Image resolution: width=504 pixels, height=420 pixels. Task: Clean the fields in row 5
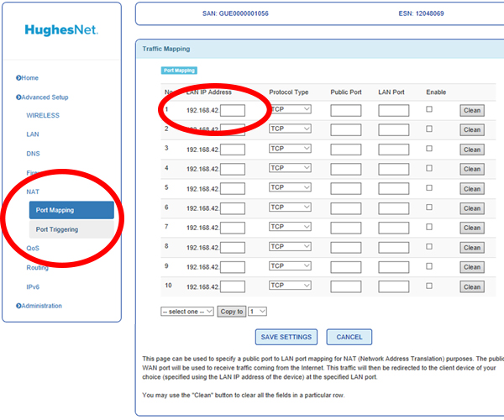tap(472, 189)
